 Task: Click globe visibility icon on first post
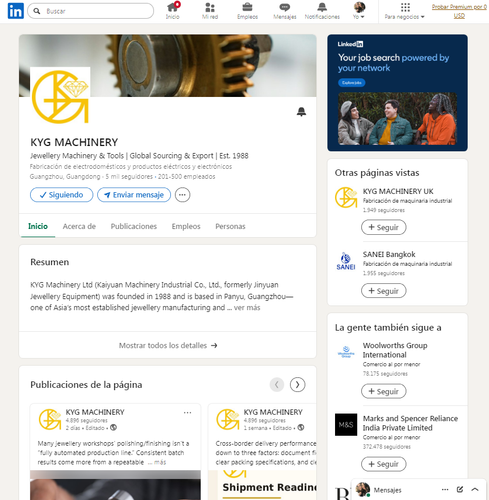click(113, 428)
